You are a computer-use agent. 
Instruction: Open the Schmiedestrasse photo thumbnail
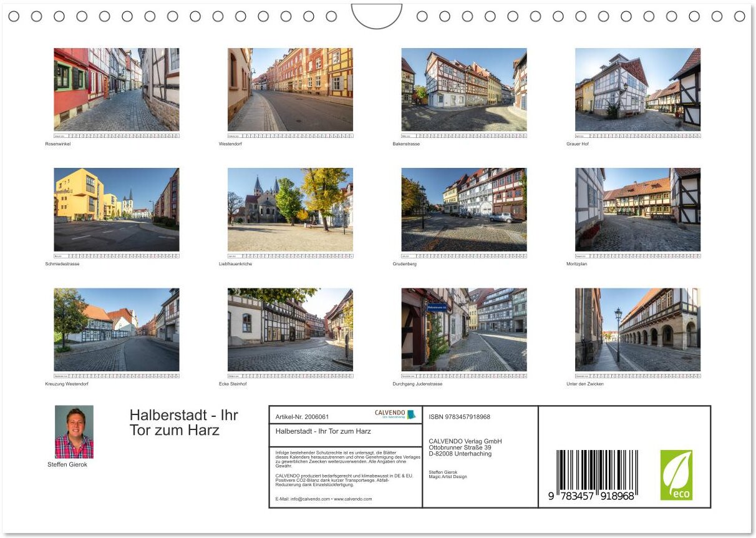point(117,210)
